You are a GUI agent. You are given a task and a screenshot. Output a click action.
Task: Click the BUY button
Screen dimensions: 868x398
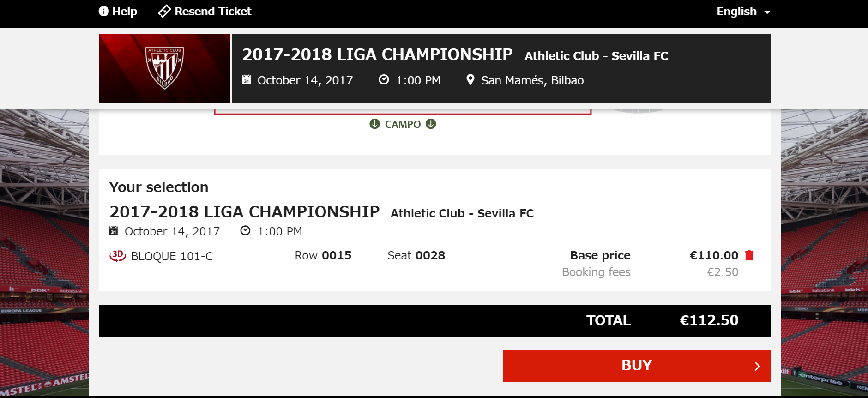point(636,366)
